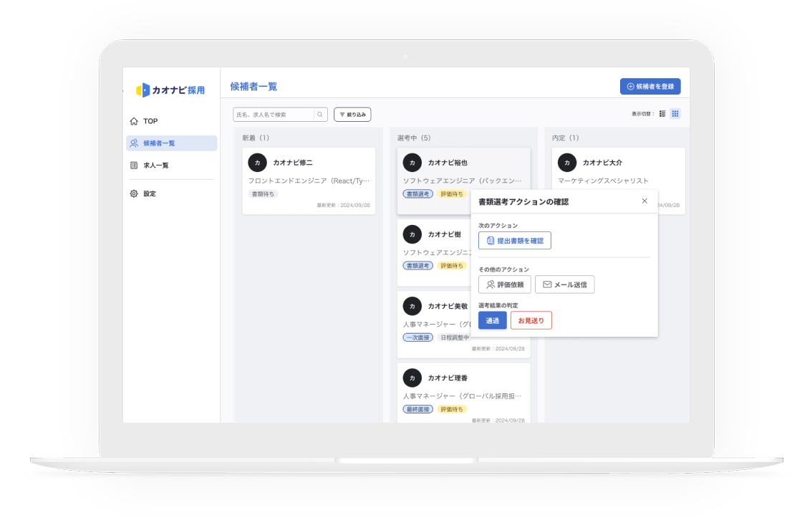Focus the 氏名、求人名で検索 search field
The image size is (812, 518).
click(x=274, y=115)
